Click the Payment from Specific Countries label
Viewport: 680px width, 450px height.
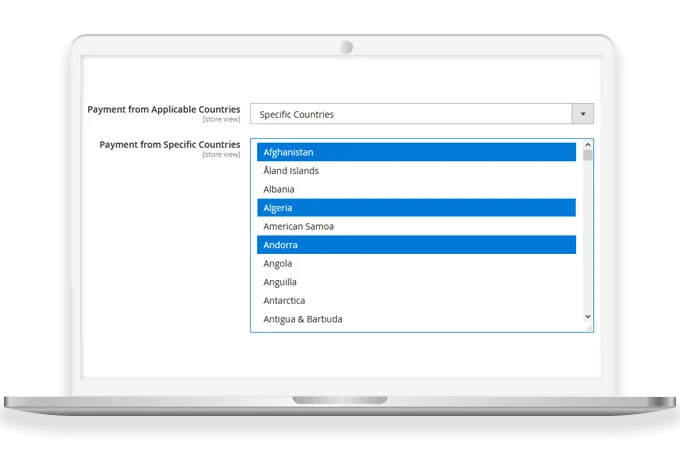pyautogui.click(x=169, y=144)
